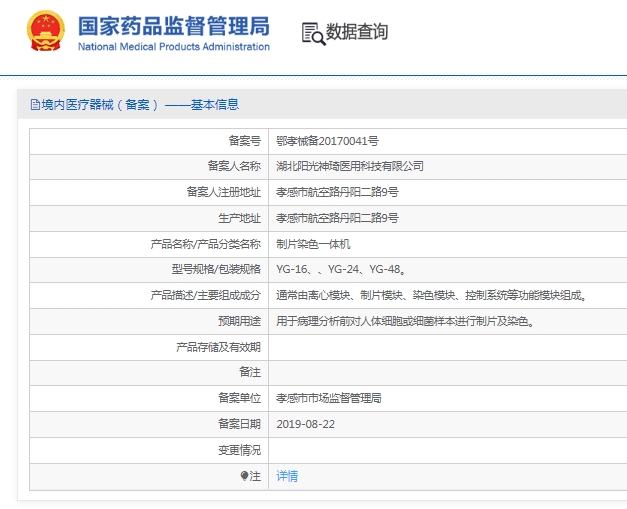
Task: Click the 产品名称/产品分类名称 label
Action: [x=206, y=244]
